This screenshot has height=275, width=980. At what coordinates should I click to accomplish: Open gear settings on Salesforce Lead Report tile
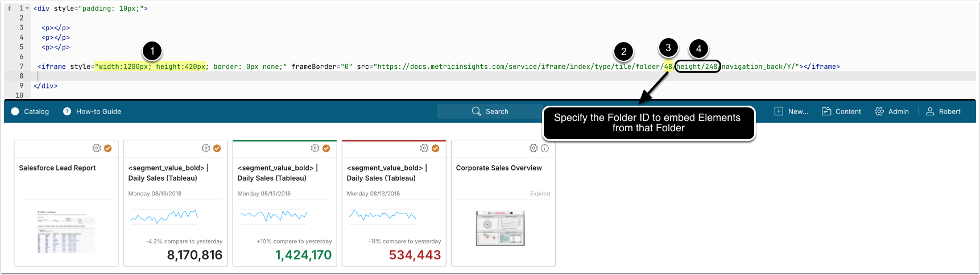(97, 148)
